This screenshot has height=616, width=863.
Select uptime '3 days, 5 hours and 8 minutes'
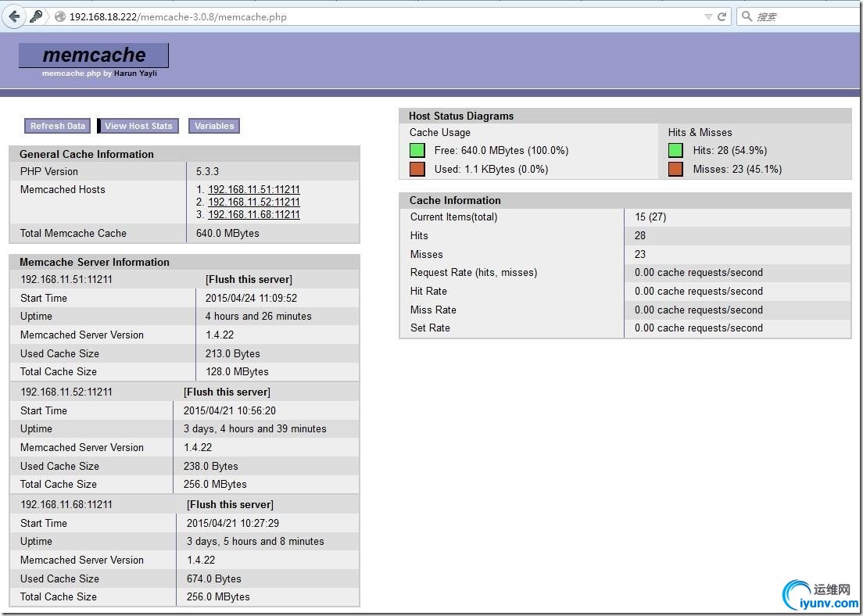256,542
